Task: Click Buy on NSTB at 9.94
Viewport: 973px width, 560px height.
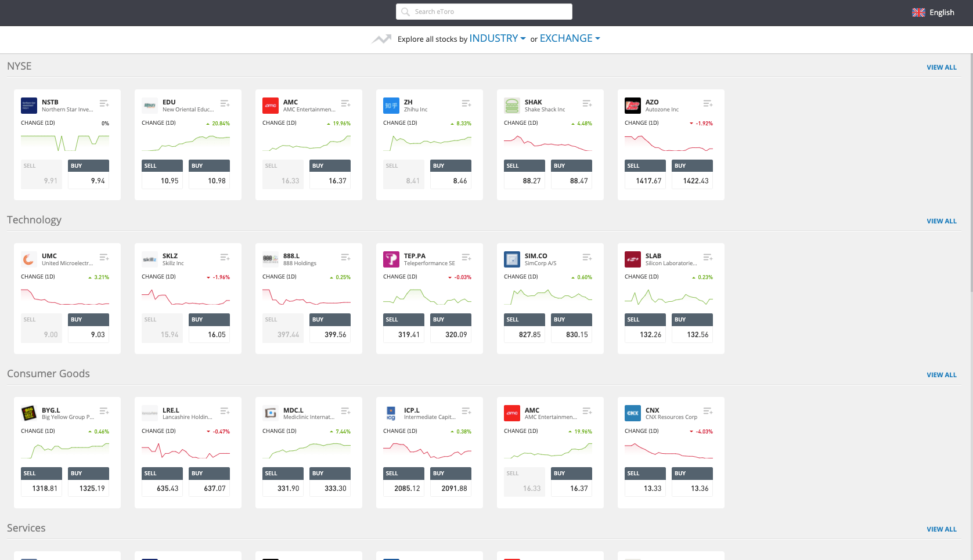Action: tap(88, 174)
